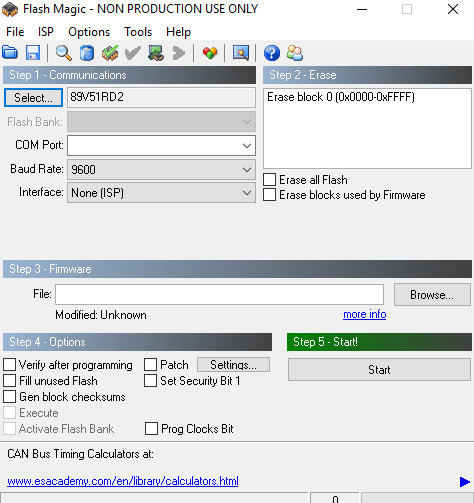This screenshot has height=503, width=474.
Task: Enable Erase all Flash checkbox
Action: pos(269,180)
